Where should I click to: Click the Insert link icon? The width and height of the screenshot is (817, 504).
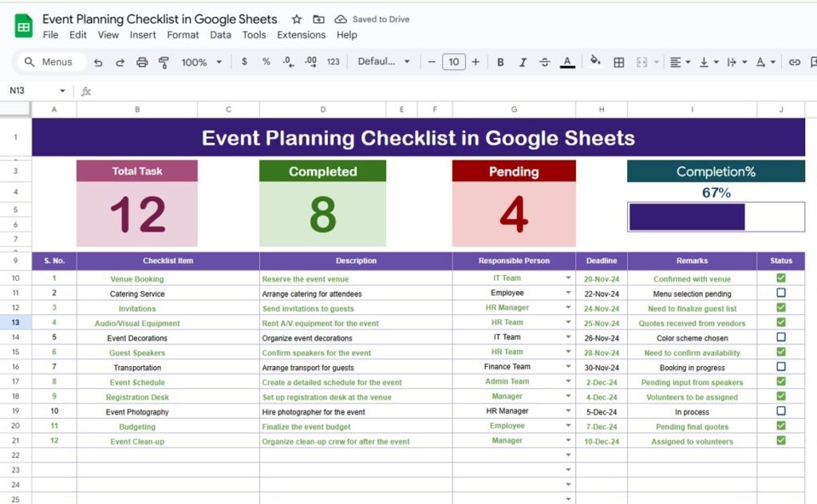coord(795,62)
